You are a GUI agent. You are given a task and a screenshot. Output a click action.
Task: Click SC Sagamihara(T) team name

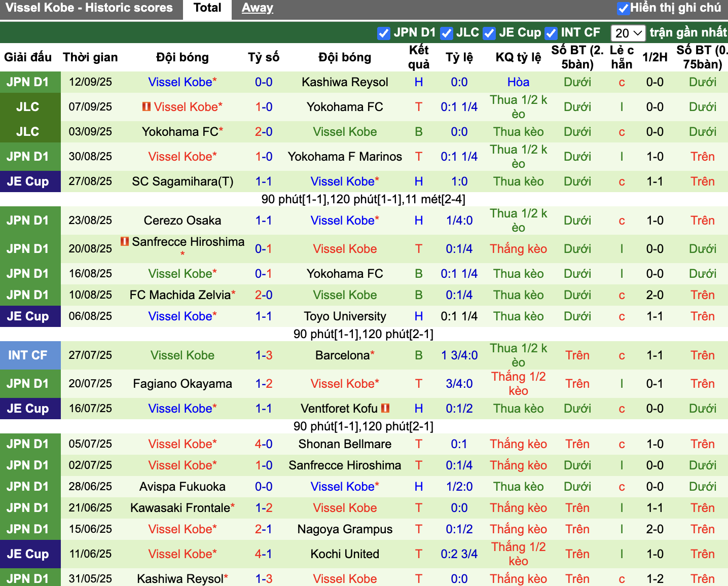tap(183, 181)
